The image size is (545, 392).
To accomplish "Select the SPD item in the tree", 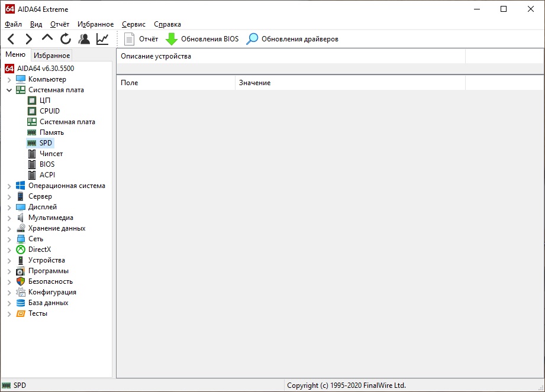I will click(46, 143).
